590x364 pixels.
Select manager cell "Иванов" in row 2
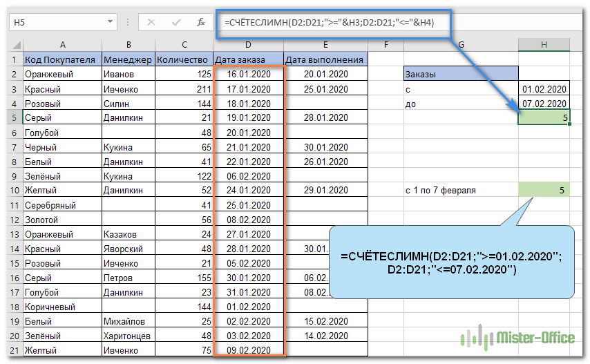coord(128,74)
